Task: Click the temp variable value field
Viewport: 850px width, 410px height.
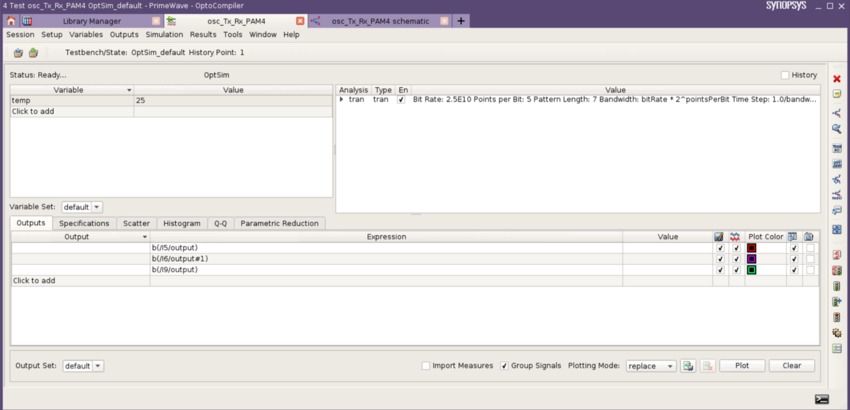Action: [232, 101]
